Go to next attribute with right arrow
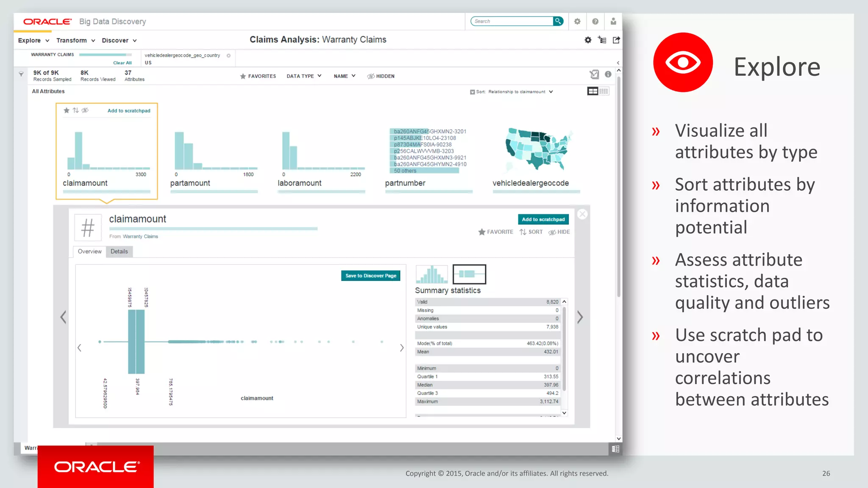The height and width of the screenshot is (488, 868). [x=580, y=317]
